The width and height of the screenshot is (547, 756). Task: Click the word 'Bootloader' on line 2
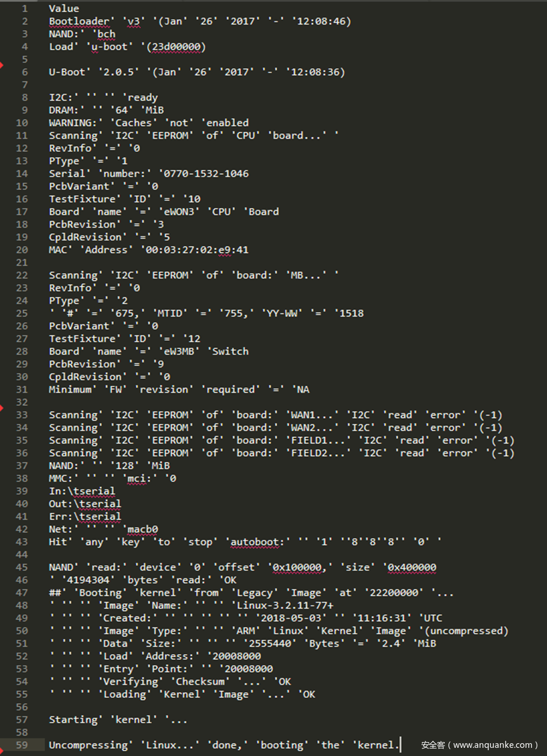click(x=79, y=22)
